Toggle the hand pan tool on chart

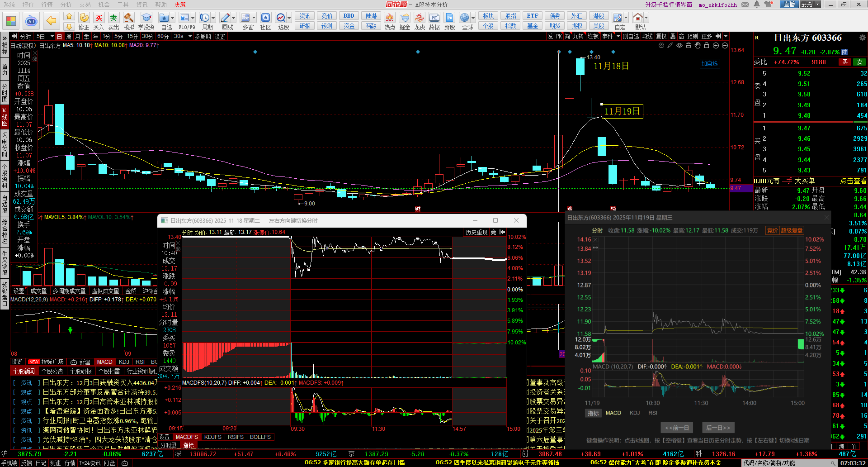(698, 45)
